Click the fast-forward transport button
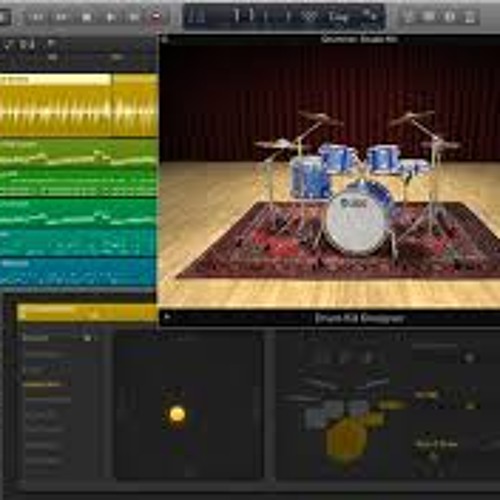The width and height of the screenshot is (500, 500). tap(61, 16)
